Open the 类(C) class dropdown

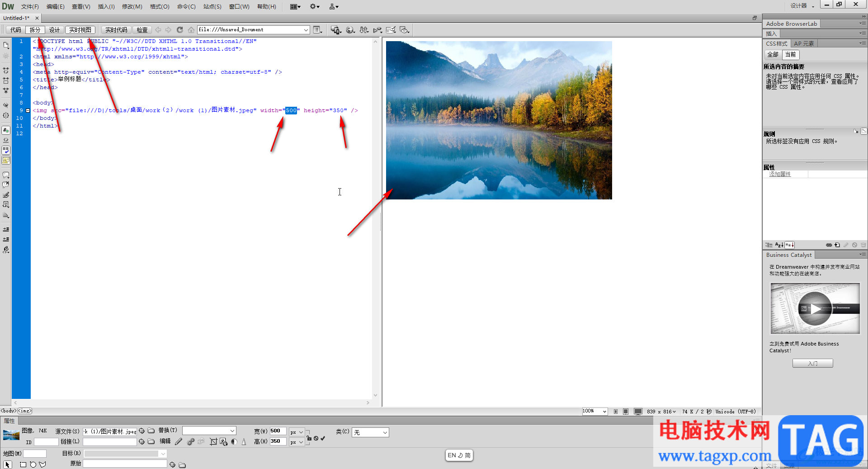pos(371,432)
